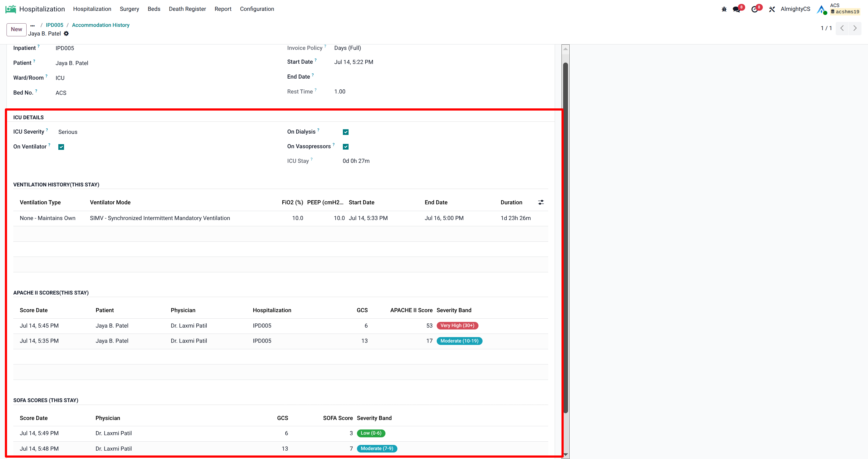
Task: Click the New button
Action: coord(17,29)
